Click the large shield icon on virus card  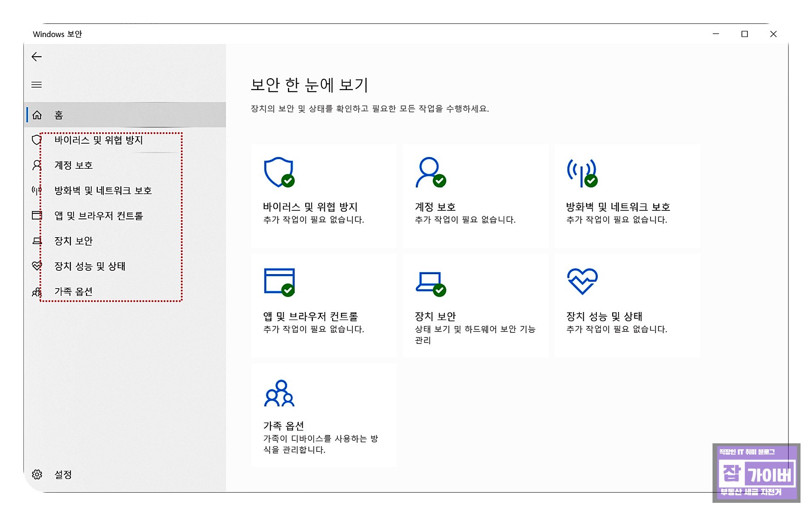tap(279, 172)
